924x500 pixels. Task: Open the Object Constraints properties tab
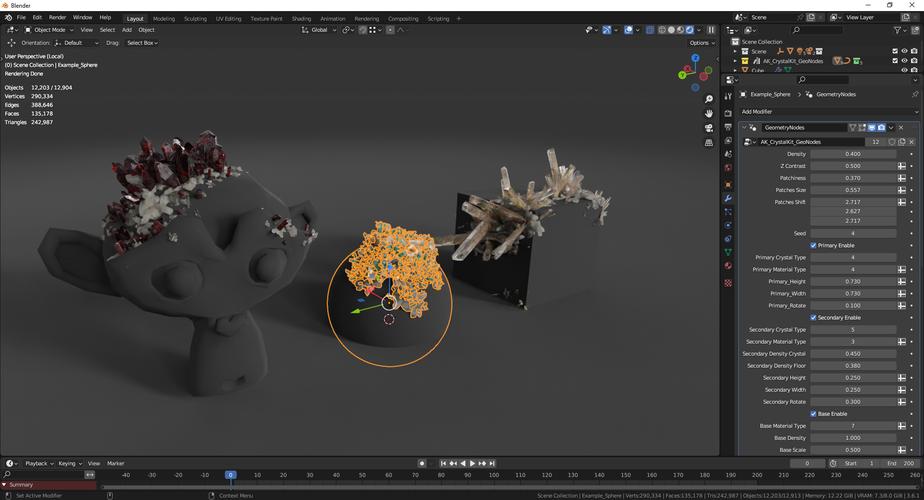728,239
